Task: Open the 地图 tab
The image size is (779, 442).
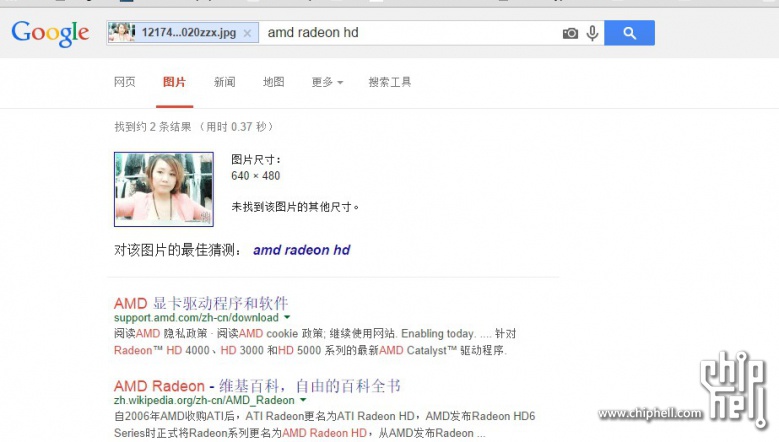Action: [274, 82]
